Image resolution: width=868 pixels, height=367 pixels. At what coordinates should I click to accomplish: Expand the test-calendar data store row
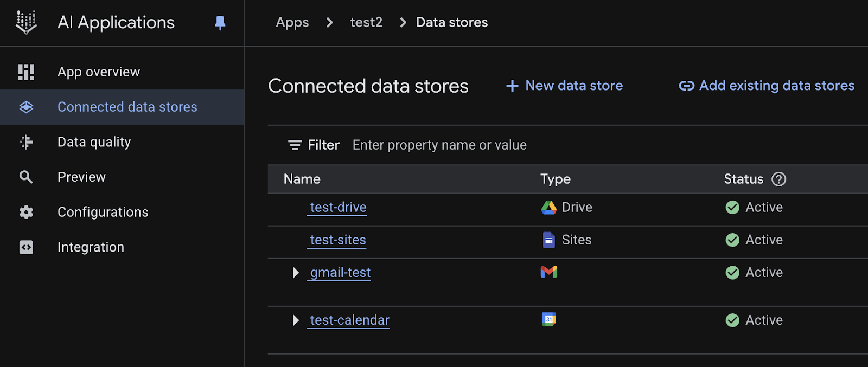296,320
